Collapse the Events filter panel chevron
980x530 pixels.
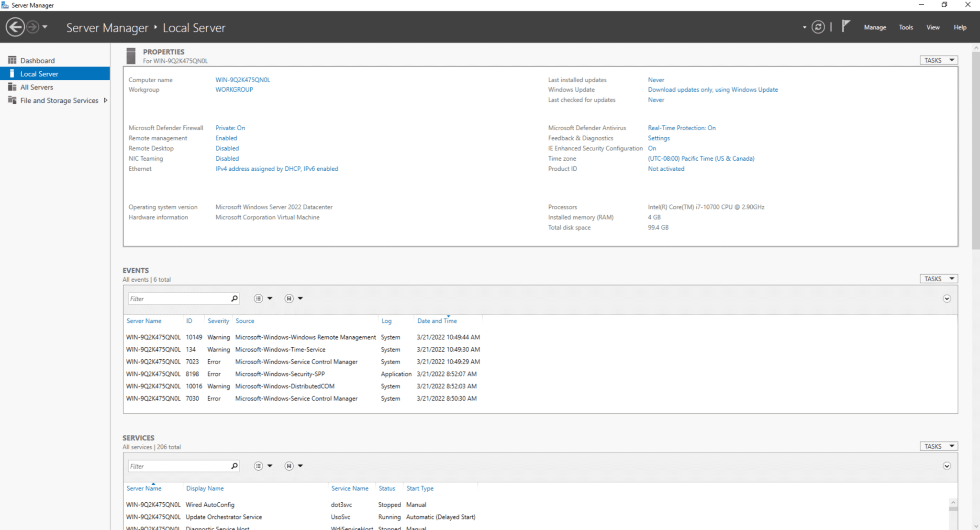click(947, 298)
